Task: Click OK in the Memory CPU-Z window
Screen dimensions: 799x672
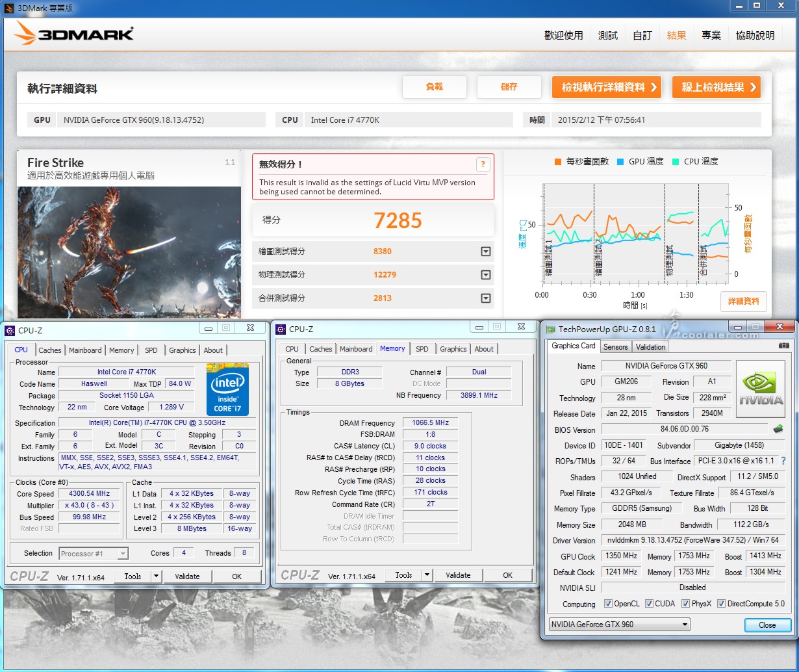Action: point(508,575)
